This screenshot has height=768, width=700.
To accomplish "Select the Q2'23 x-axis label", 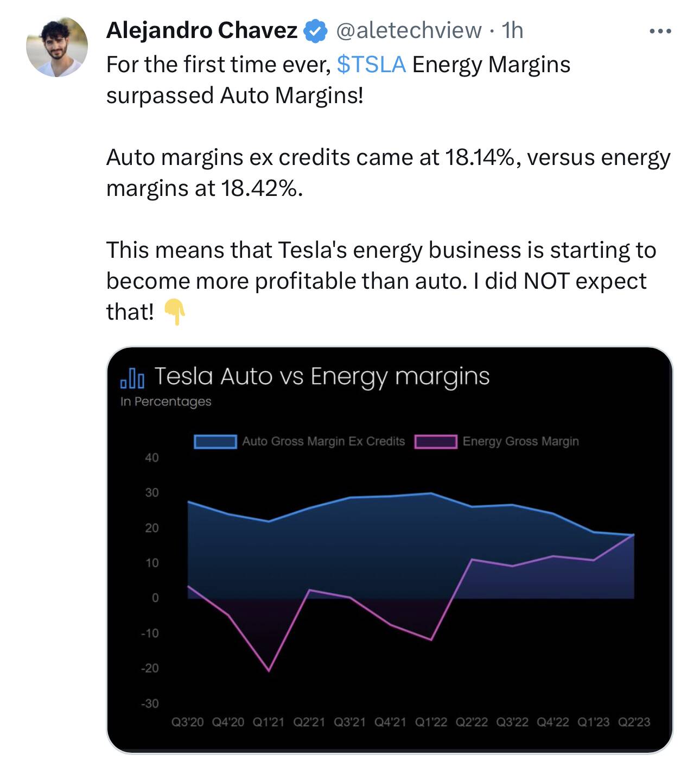I will pos(634,722).
